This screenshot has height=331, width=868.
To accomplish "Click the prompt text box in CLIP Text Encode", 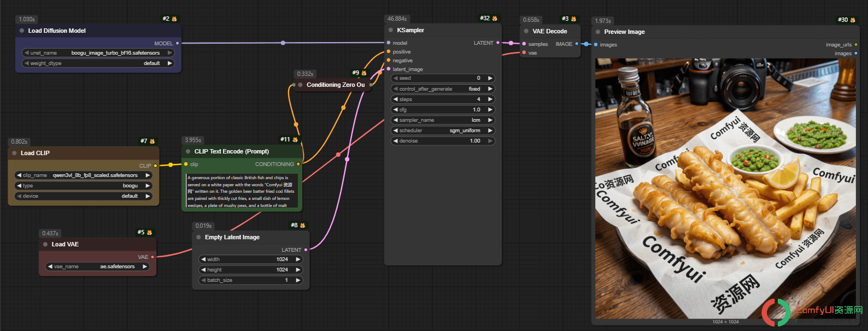I will point(243,191).
